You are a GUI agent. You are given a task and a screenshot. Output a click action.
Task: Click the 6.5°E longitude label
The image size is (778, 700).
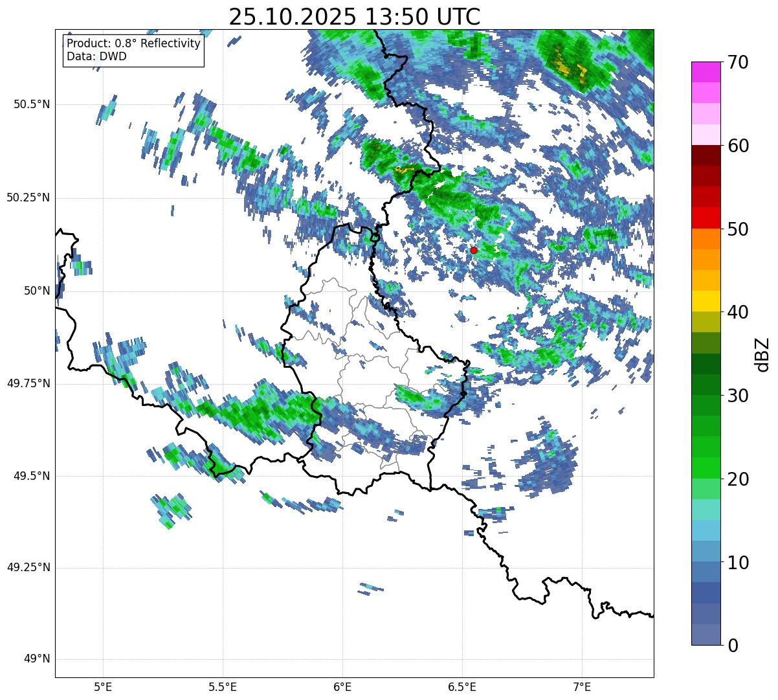click(462, 686)
